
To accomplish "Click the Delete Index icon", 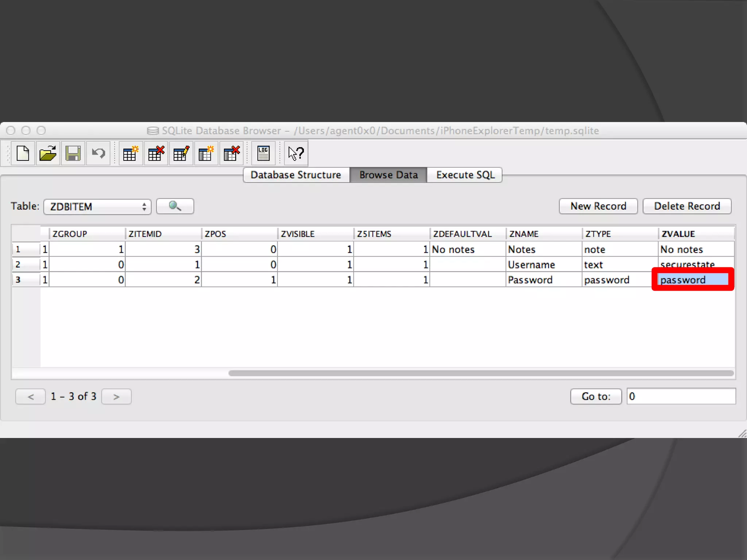I will click(x=231, y=153).
